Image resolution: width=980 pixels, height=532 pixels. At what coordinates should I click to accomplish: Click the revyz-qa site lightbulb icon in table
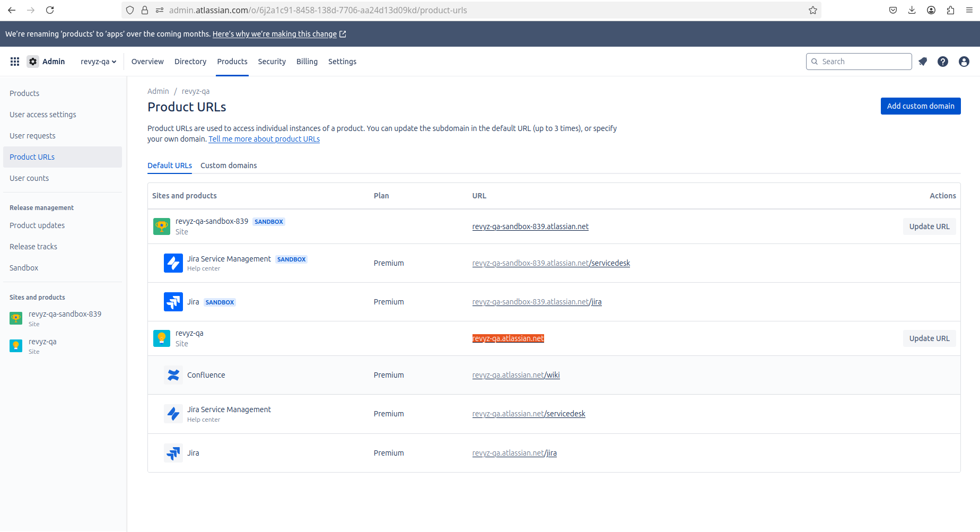point(161,338)
